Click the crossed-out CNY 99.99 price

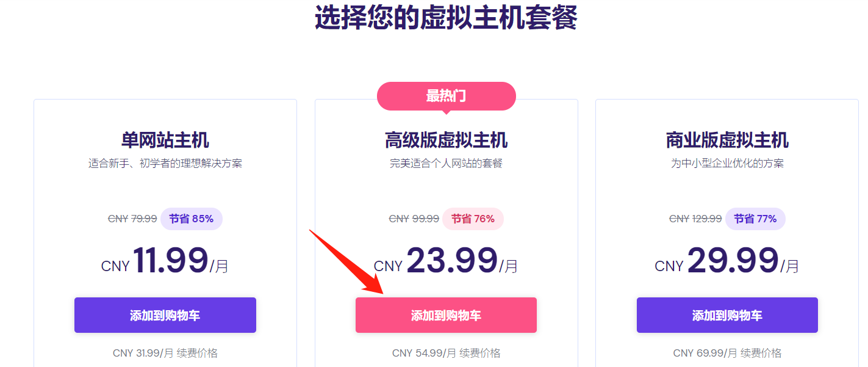click(x=414, y=219)
